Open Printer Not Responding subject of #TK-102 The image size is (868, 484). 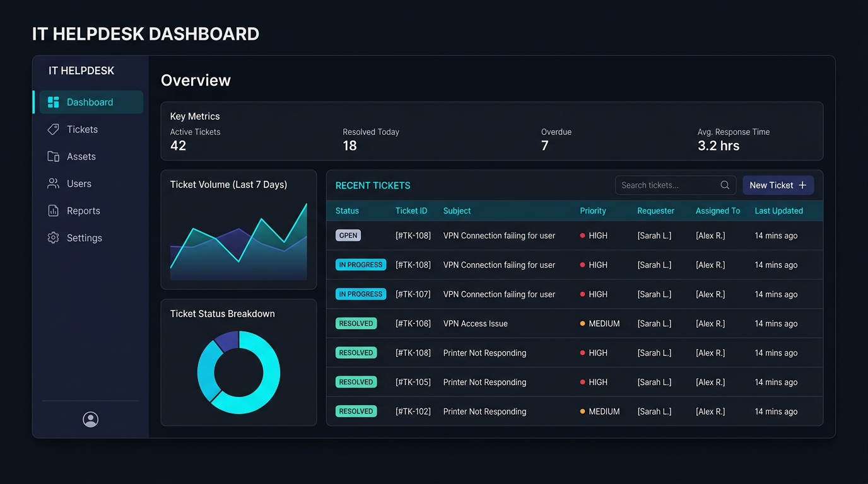click(484, 412)
